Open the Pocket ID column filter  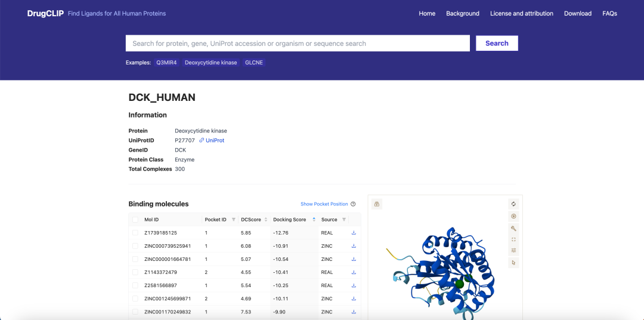tap(233, 220)
